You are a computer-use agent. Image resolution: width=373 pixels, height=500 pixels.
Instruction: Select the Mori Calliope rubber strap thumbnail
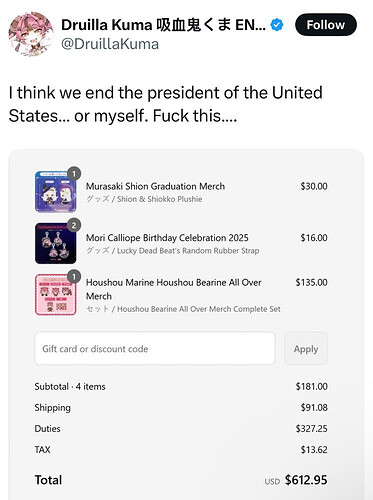tap(56, 243)
